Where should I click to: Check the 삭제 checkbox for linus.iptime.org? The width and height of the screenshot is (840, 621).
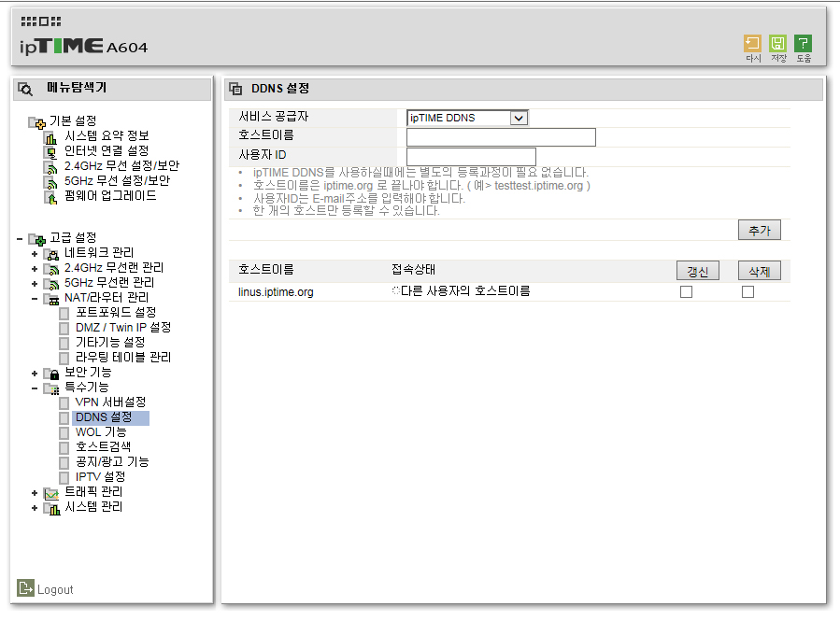click(747, 291)
